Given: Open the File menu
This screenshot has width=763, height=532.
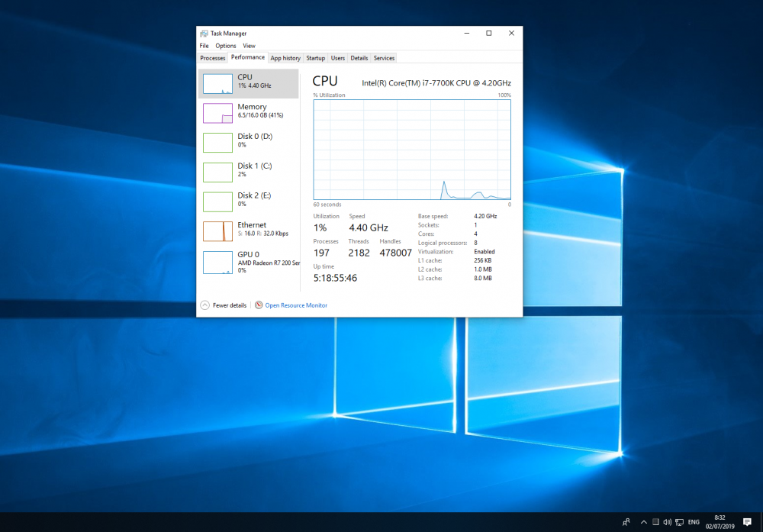Looking at the screenshot, I should [x=204, y=46].
